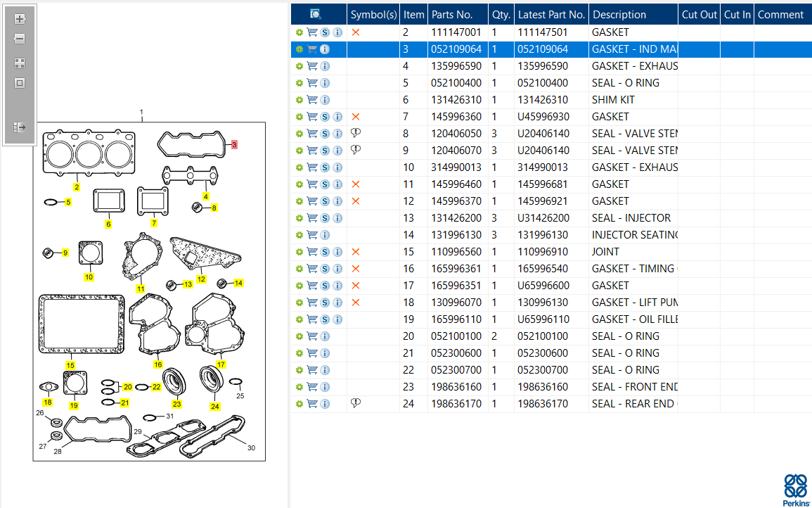This screenshot has width=812, height=508.
Task: Select part number 111147001 cell
Action: (456, 32)
